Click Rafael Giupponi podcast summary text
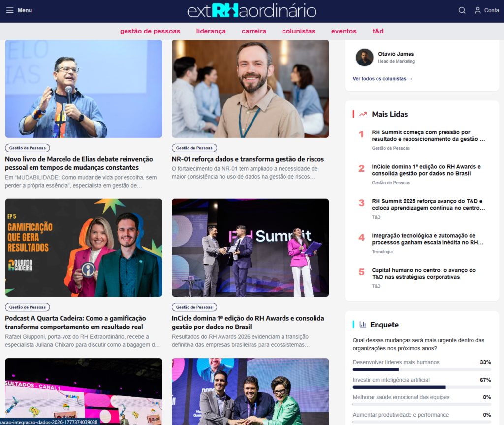Screen dimensions: 504x425 point(82,341)
